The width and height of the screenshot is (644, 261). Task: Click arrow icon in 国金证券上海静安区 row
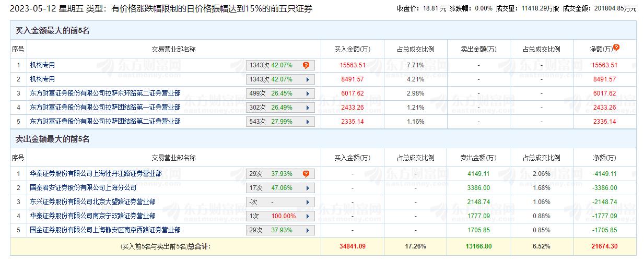point(308,230)
